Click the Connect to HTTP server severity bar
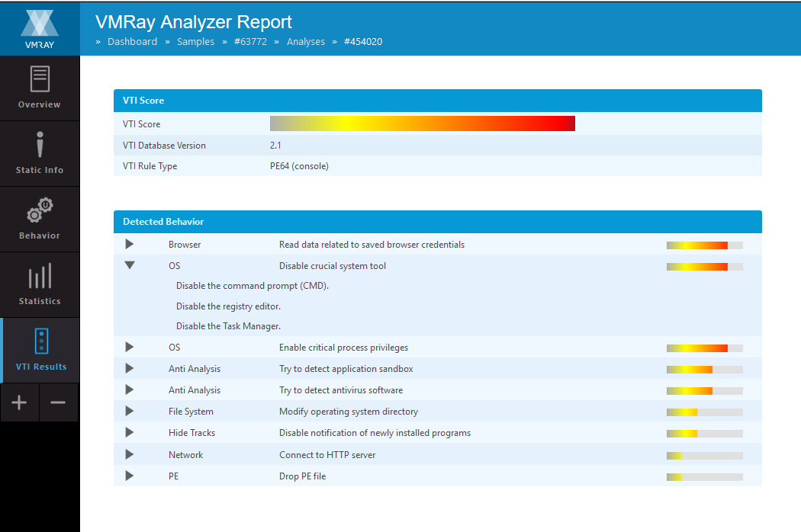 point(704,456)
